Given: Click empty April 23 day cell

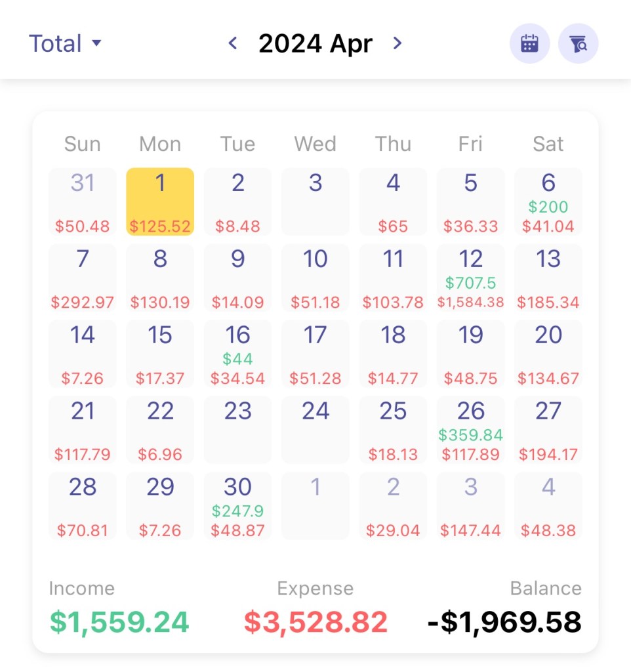Looking at the screenshot, I should point(237,430).
